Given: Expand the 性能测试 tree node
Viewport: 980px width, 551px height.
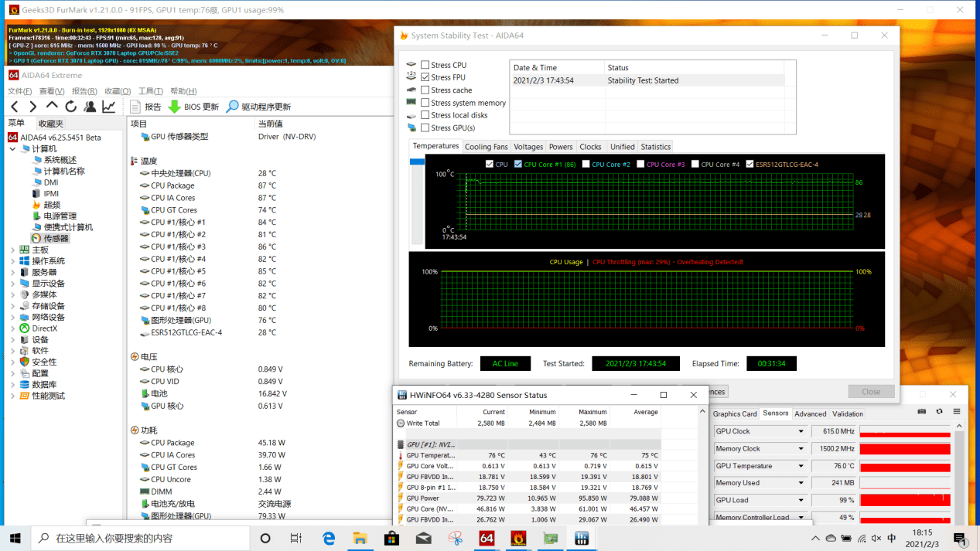Looking at the screenshot, I should pyautogui.click(x=12, y=396).
